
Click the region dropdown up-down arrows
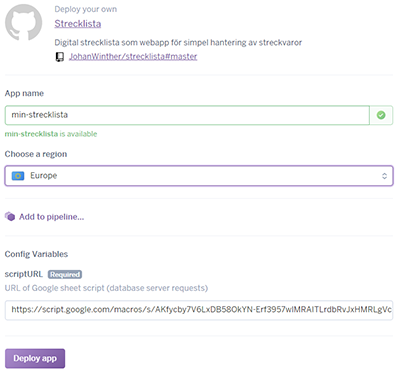[x=384, y=176]
